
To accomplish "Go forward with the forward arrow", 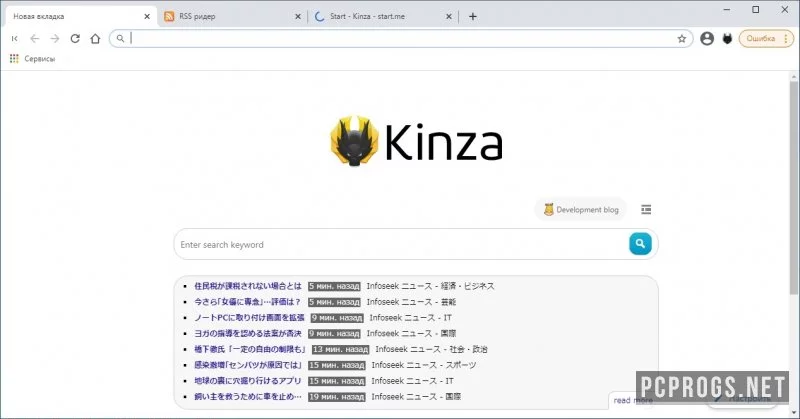I will [x=55, y=38].
